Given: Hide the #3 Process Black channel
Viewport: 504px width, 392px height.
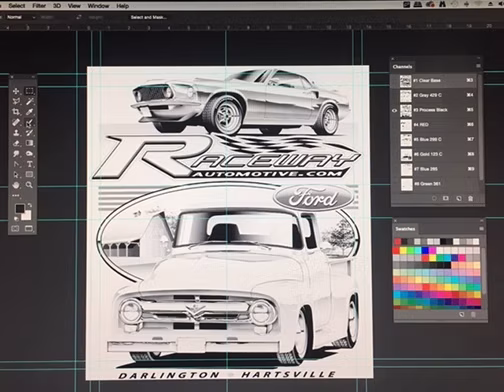Looking at the screenshot, I should pos(394,110).
